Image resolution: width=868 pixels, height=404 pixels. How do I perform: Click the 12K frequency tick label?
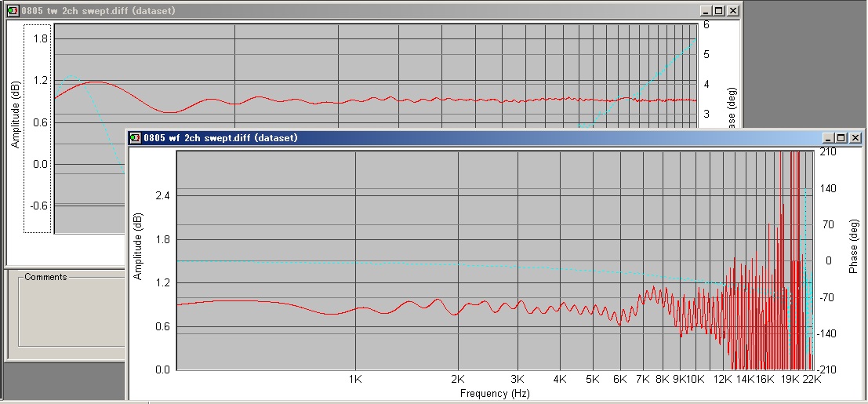tap(723, 380)
